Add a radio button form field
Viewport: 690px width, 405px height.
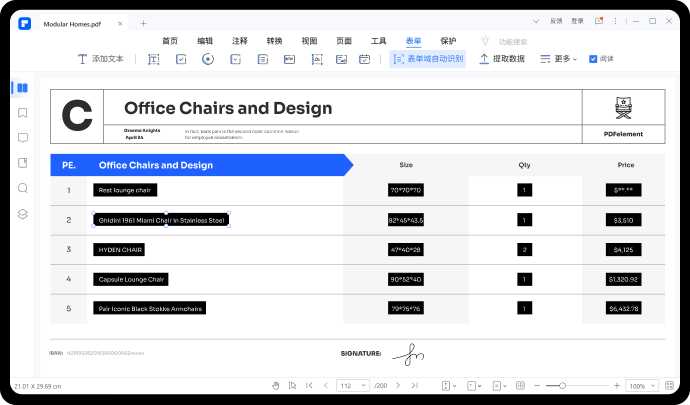point(208,59)
